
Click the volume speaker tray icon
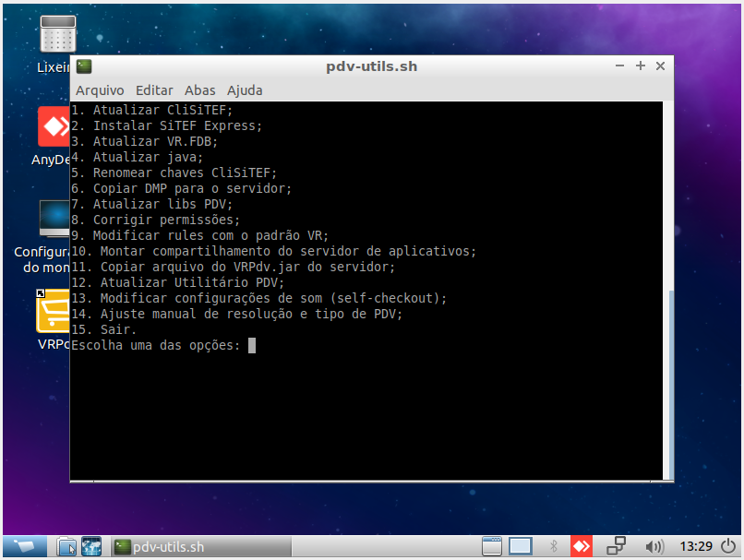654,546
